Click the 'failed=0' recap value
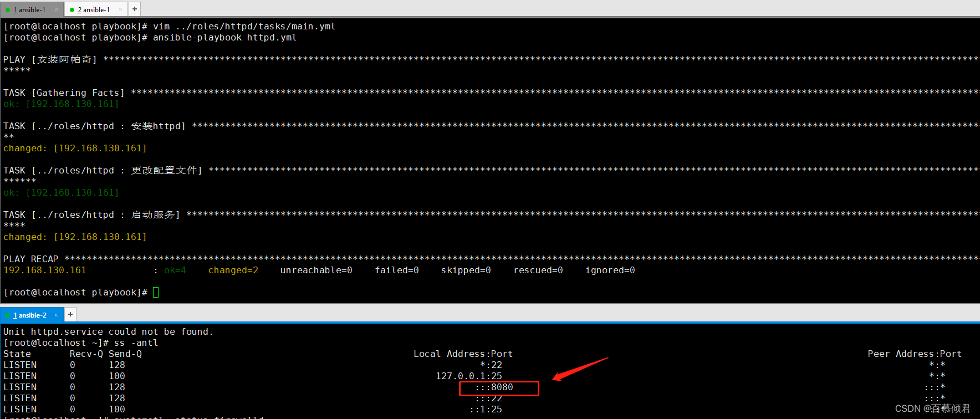Viewport: 980px width, 419px height. 397,270
